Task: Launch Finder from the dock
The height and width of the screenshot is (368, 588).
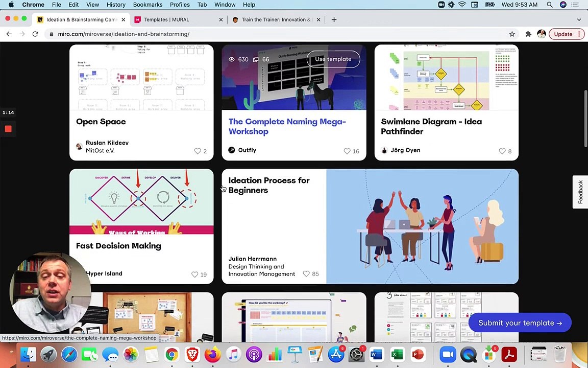Action: (28, 354)
